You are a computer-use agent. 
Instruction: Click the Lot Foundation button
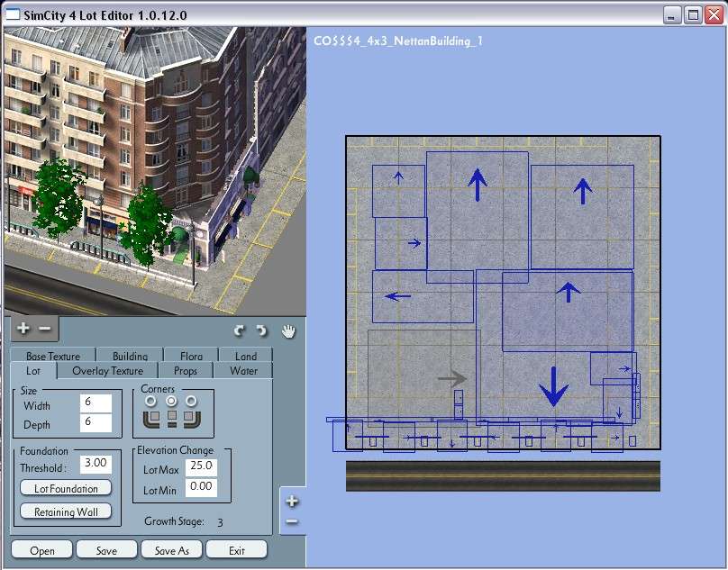click(66, 488)
